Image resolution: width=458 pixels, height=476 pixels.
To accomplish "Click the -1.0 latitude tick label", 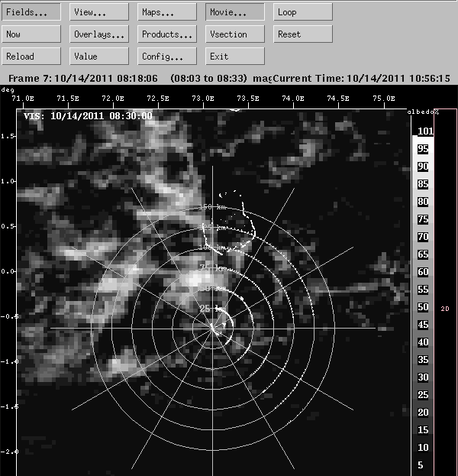I will pyautogui.click(x=9, y=361).
